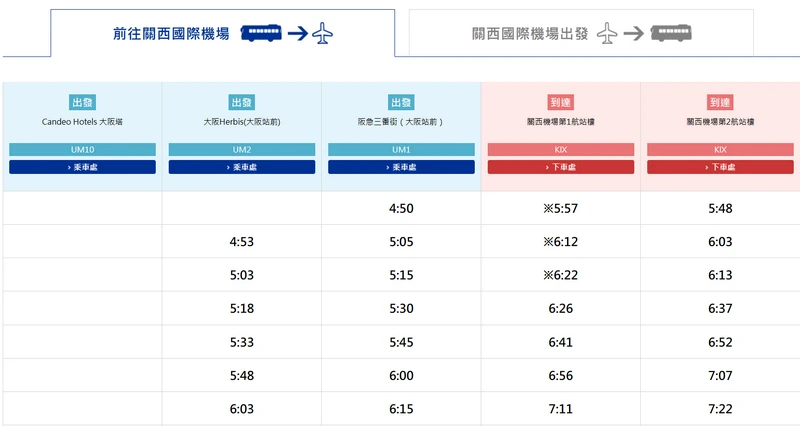Open 乘車處 for 阪急三番街 stop
Viewport: 800px width, 426px height.
coord(402,167)
